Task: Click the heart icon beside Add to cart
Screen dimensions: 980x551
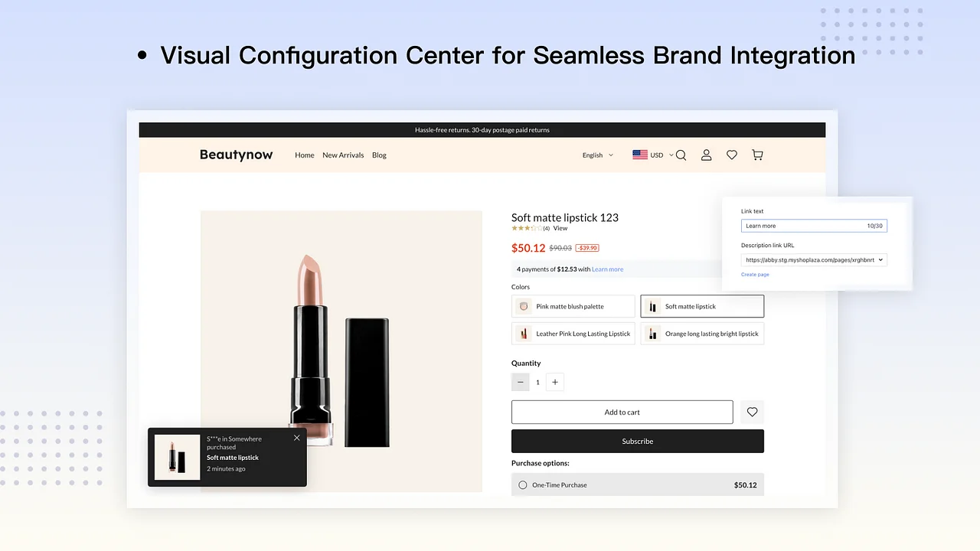Action: click(x=751, y=412)
